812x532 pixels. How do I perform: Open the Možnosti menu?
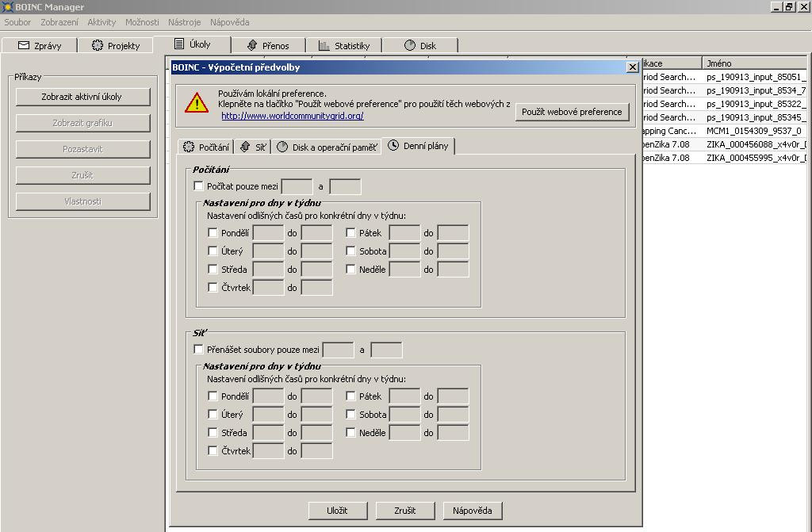coord(142,22)
